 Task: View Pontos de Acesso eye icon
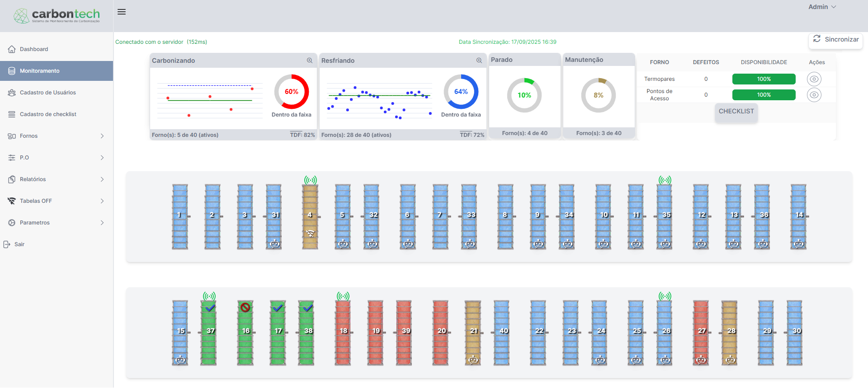click(x=814, y=95)
